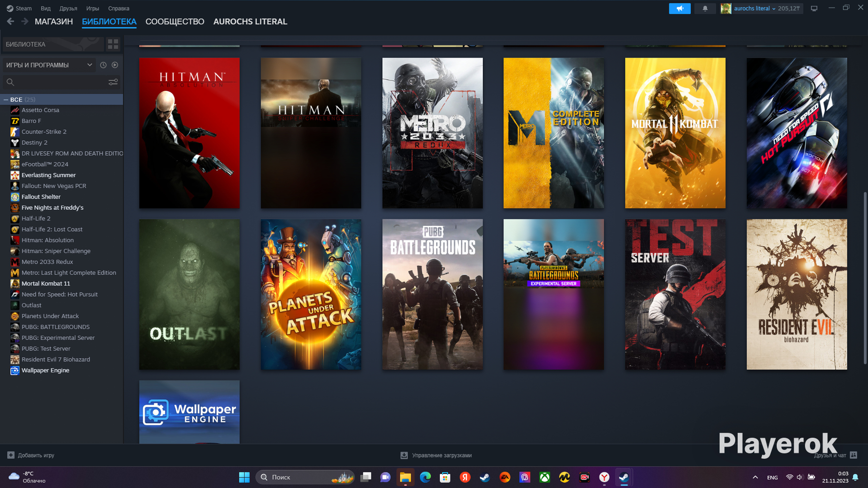Open PUBG Experimental Server cover
Viewport: 868px width, 488px height.
tap(554, 294)
